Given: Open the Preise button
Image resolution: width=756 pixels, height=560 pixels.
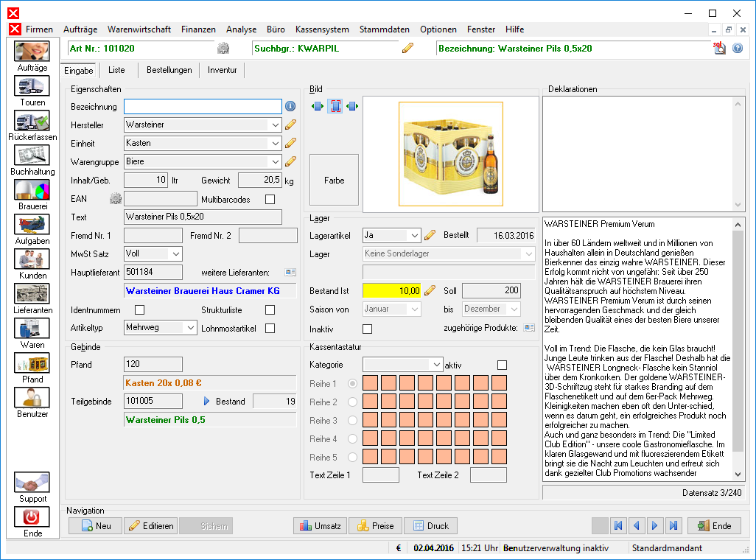Looking at the screenshot, I should (x=376, y=526).
